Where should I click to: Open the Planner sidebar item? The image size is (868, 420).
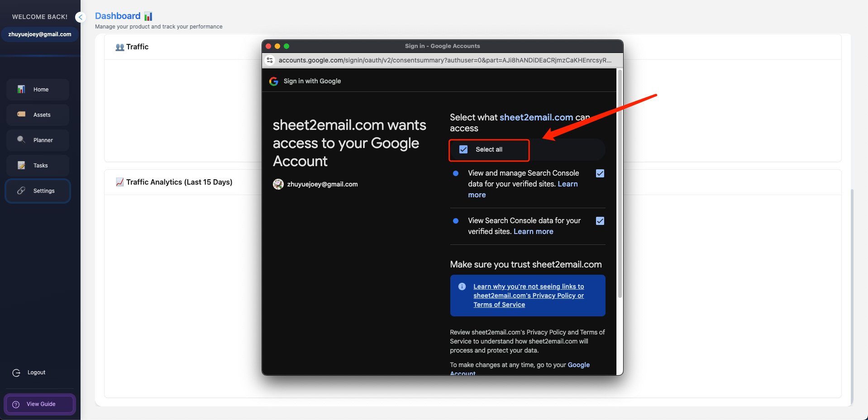coord(38,140)
